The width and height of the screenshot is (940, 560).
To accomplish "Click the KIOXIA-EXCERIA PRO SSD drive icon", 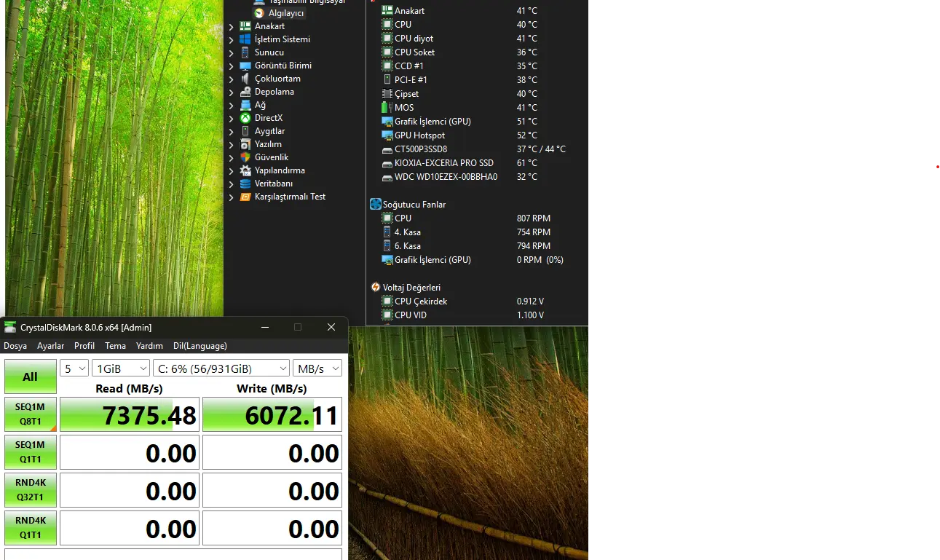I will (x=387, y=163).
